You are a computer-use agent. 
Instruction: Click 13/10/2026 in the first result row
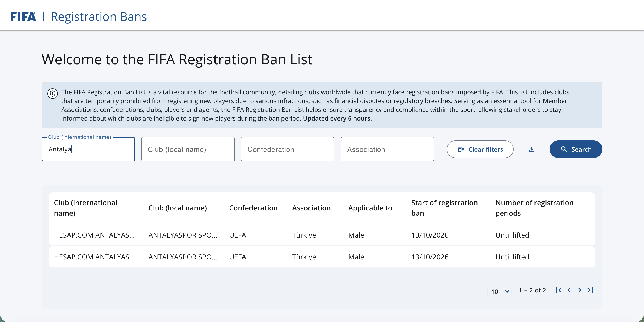(430, 235)
